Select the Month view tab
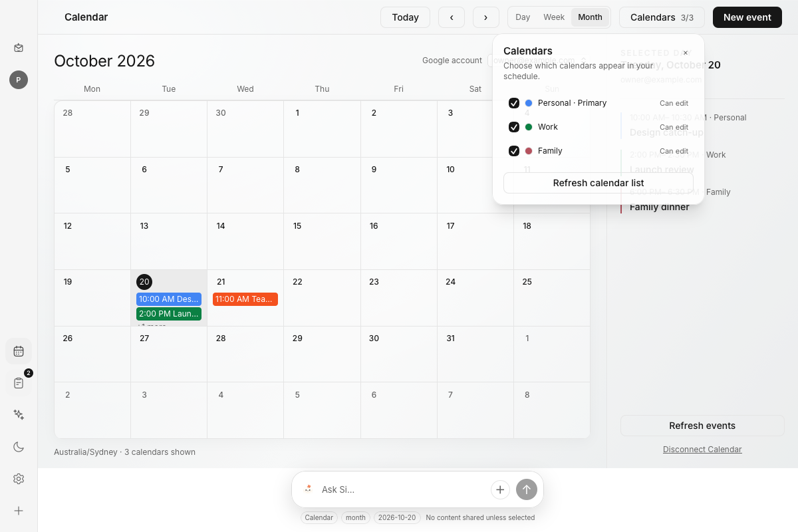This screenshot has width=798, height=532. (x=590, y=17)
